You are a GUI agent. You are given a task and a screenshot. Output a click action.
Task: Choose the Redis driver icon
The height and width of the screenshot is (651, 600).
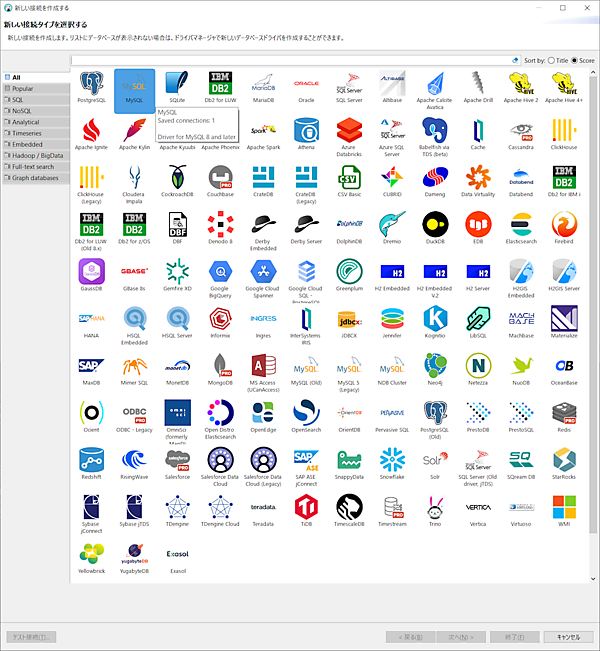point(564,414)
